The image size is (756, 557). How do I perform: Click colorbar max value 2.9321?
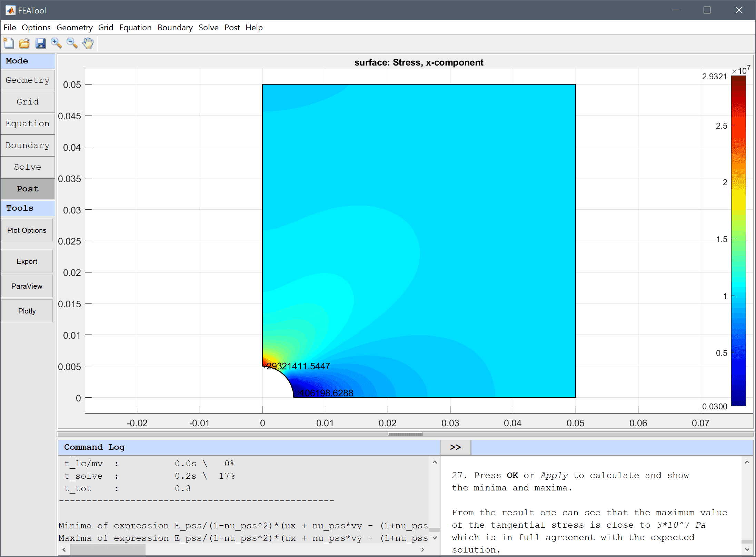(x=714, y=76)
